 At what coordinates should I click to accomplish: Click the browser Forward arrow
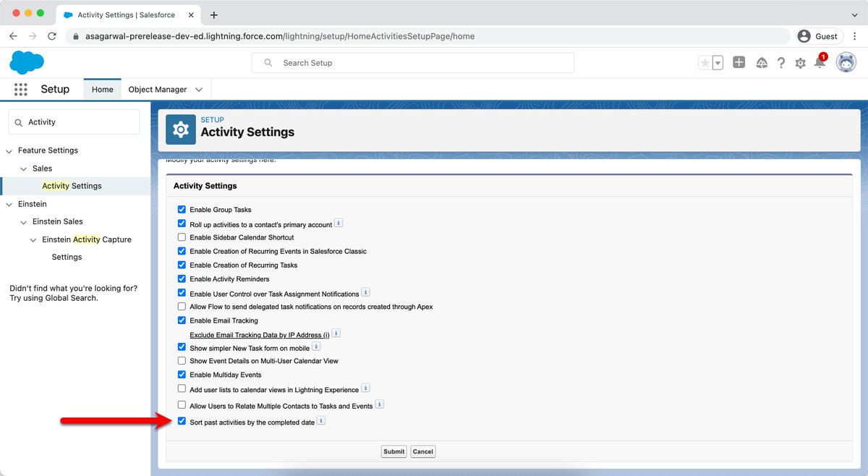click(x=33, y=36)
